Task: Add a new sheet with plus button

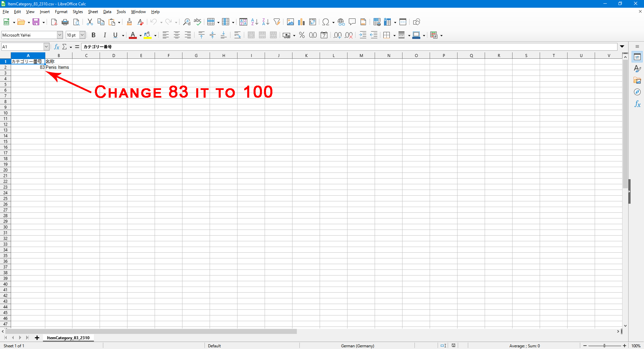Action: point(37,338)
